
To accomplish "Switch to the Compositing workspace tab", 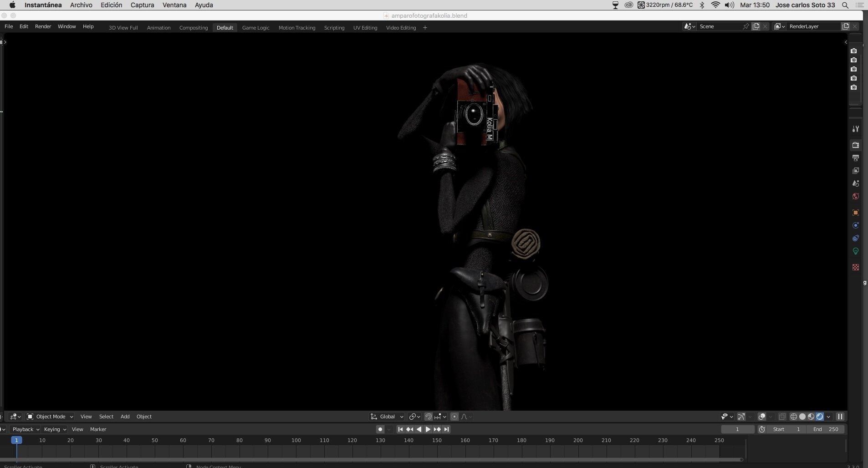I will (x=194, y=28).
